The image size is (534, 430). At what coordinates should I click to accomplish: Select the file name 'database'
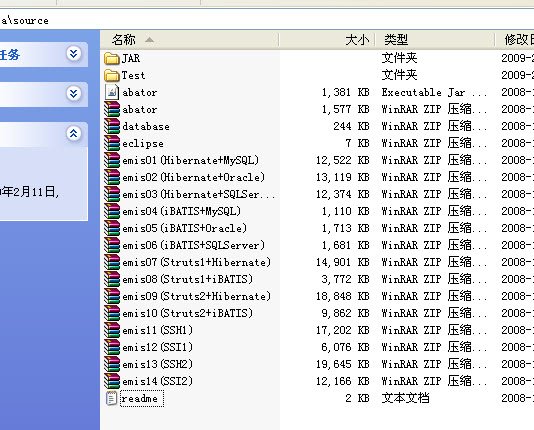146,127
